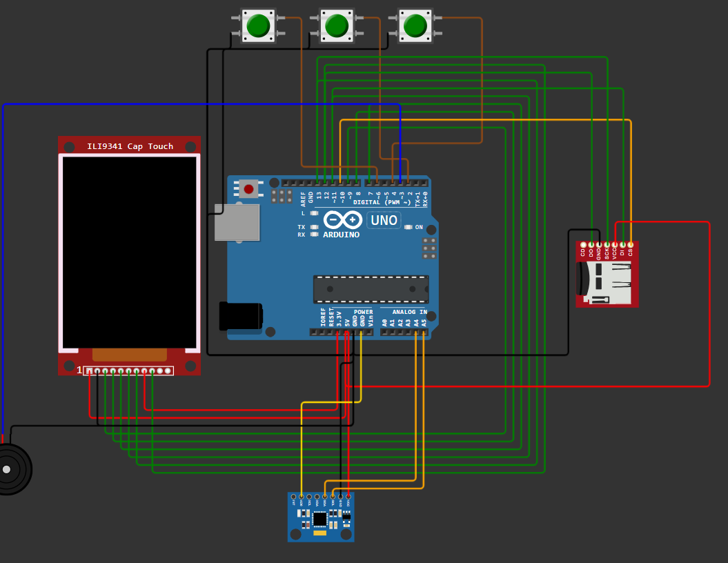Click the Arduino ON power LED

pyautogui.click(x=408, y=227)
